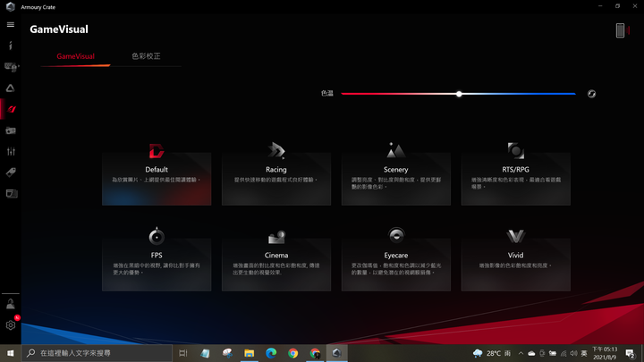Select the Cinema mode card
644x362 pixels.
(276, 265)
